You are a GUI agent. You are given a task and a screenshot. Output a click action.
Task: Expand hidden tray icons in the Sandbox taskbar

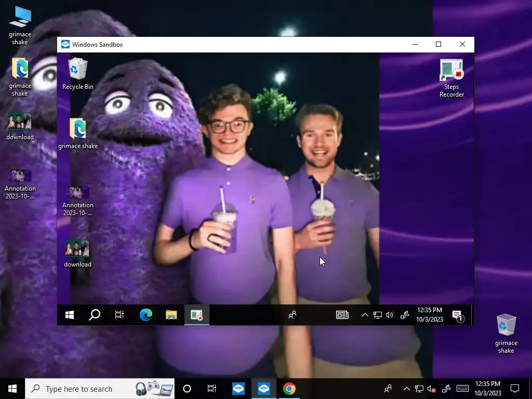point(365,315)
